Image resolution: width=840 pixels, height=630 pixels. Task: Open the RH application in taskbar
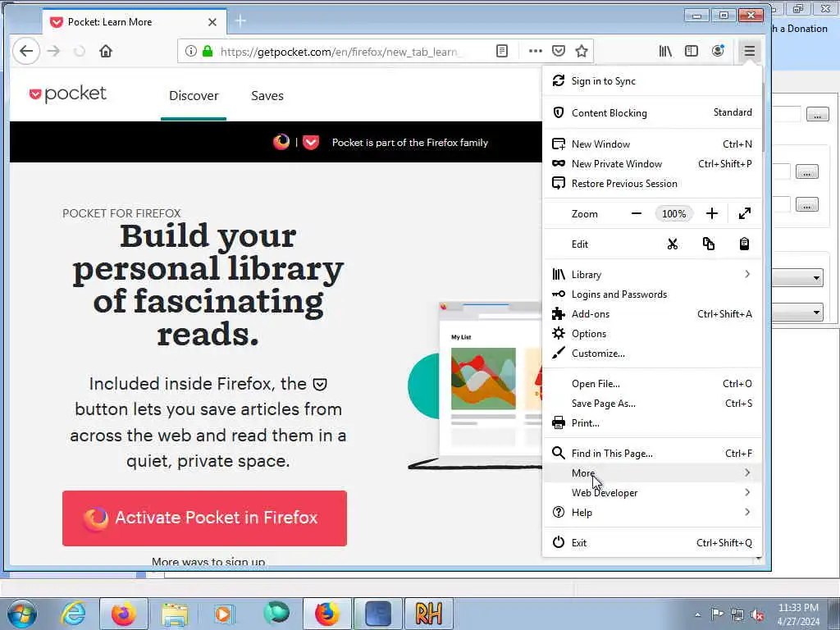428,614
